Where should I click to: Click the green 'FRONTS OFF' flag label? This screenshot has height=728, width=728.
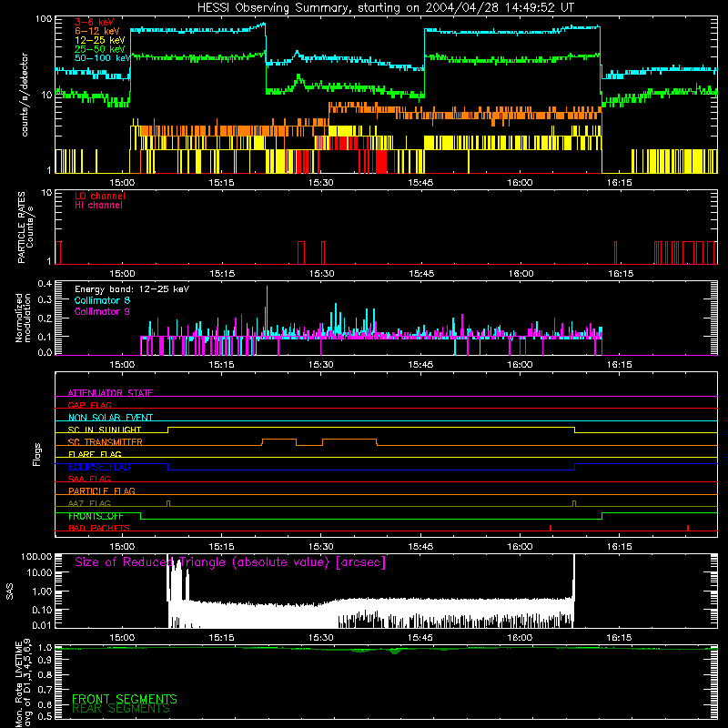[x=96, y=516]
